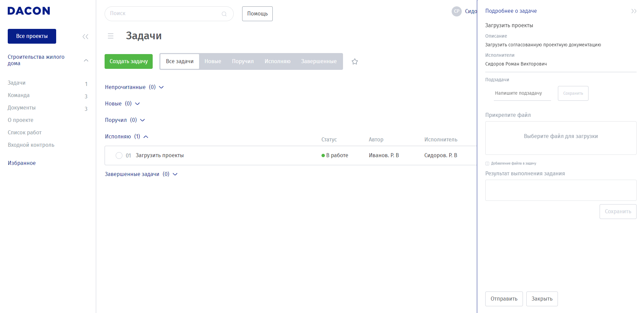Toggle Добавление файла в задачу checkbox
Image resolution: width=644 pixels, height=313 pixels.
(487, 164)
